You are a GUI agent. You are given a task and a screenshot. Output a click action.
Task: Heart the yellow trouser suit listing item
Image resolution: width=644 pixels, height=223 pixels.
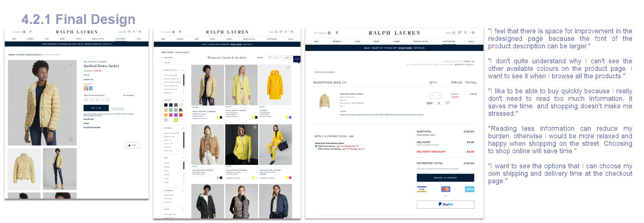click(x=288, y=127)
